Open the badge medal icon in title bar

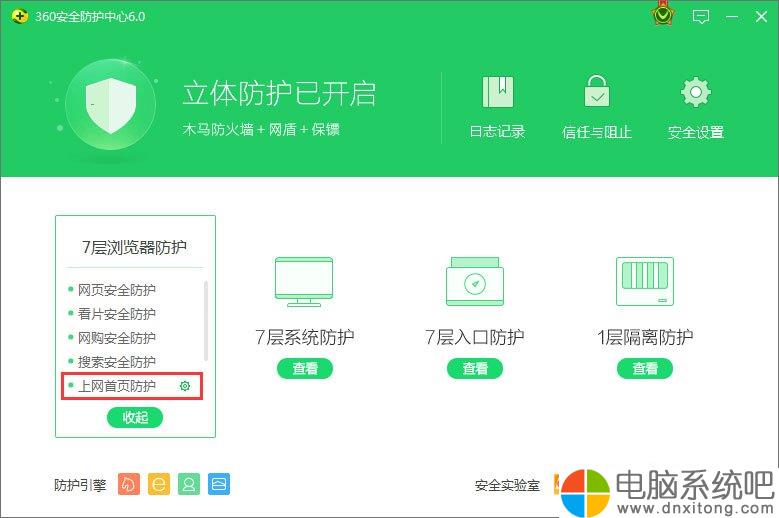tap(663, 14)
